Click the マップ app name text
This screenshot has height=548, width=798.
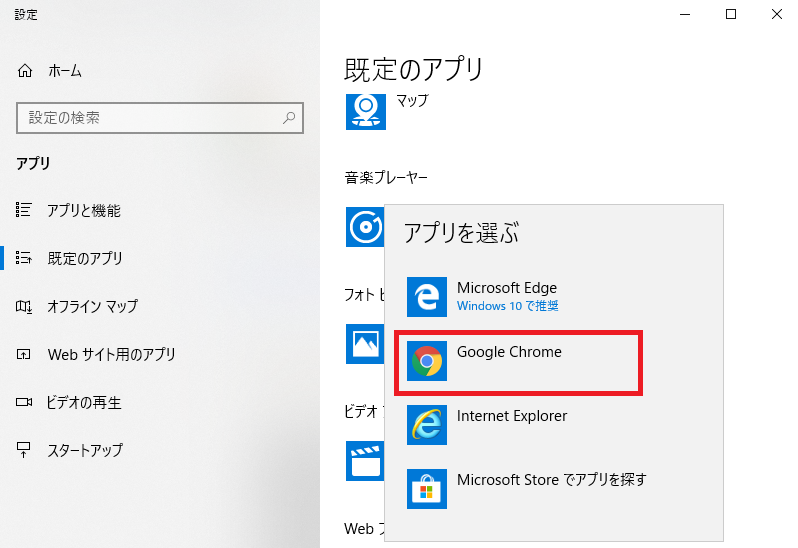point(412,100)
